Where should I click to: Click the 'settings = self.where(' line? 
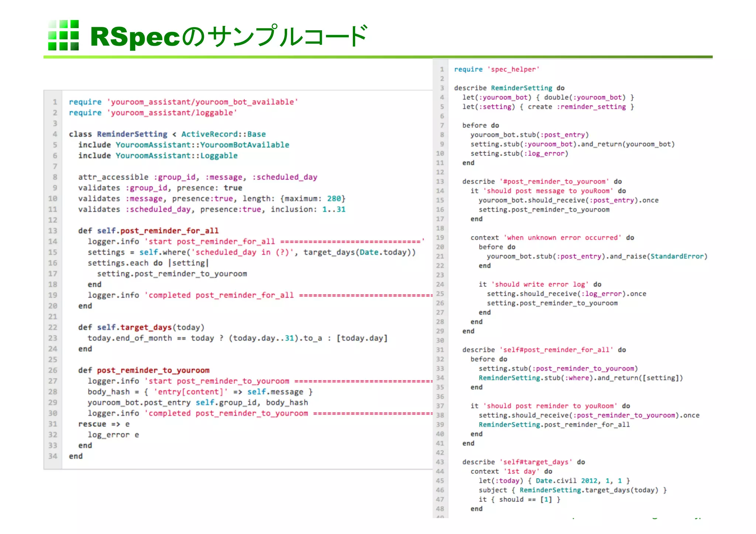coord(252,252)
